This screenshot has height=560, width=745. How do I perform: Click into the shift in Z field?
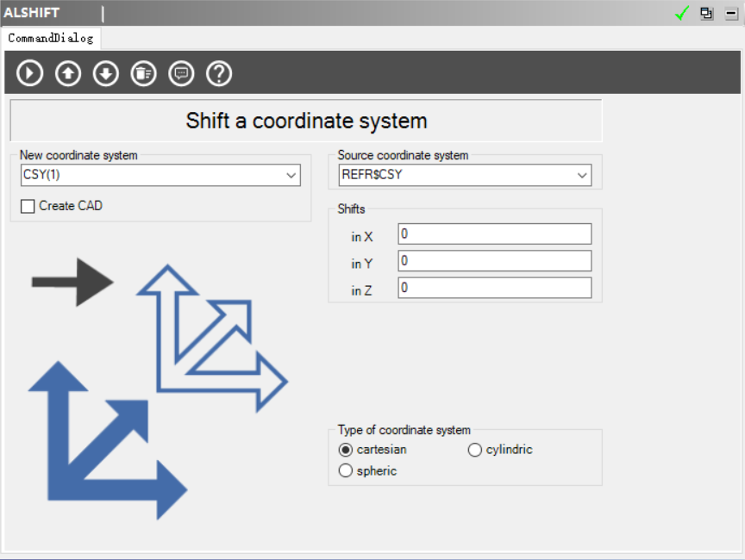tap(494, 288)
